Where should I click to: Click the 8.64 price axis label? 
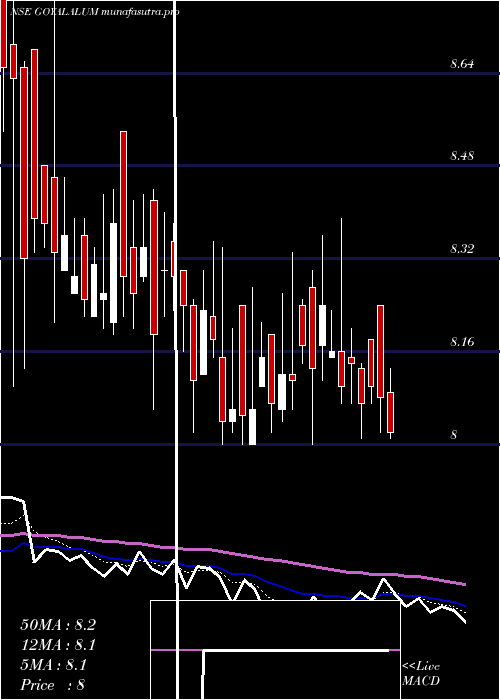(x=462, y=64)
